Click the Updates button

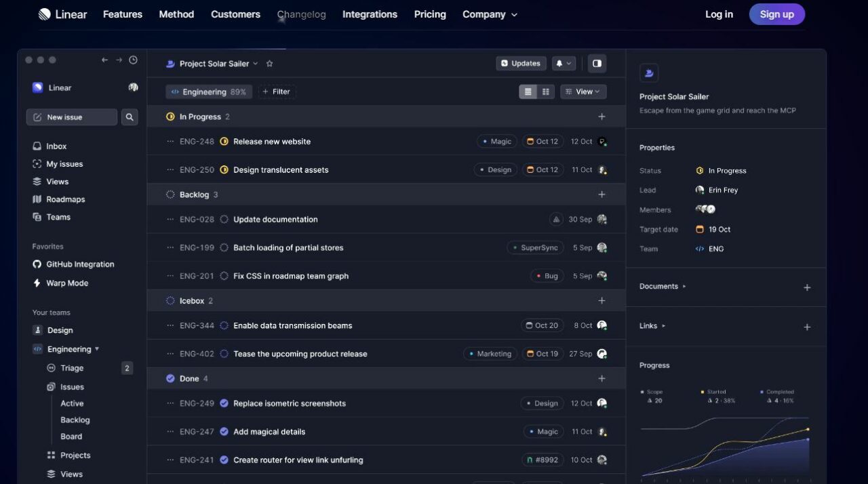pyautogui.click(x=521, y=63)
